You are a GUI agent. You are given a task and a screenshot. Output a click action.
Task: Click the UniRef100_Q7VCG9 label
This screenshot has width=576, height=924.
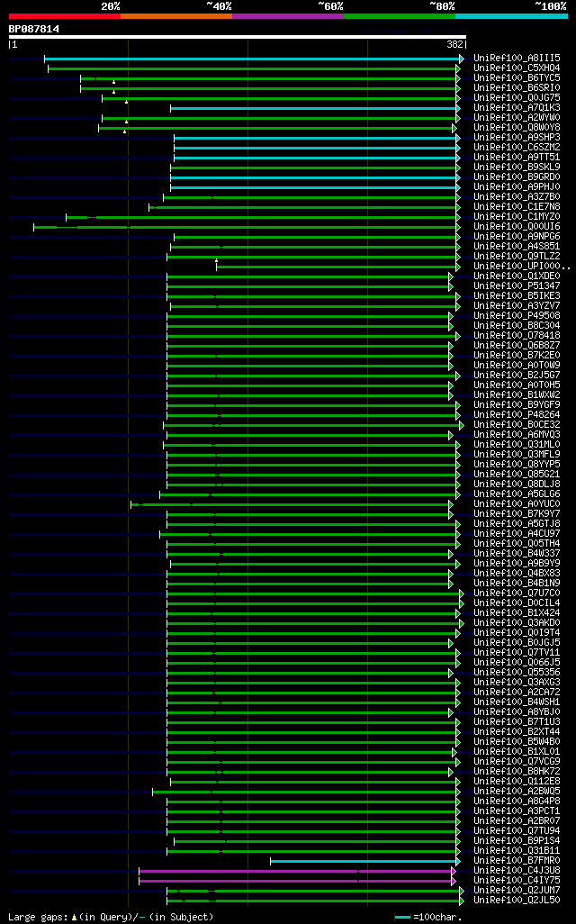click(x=517, y=761)
